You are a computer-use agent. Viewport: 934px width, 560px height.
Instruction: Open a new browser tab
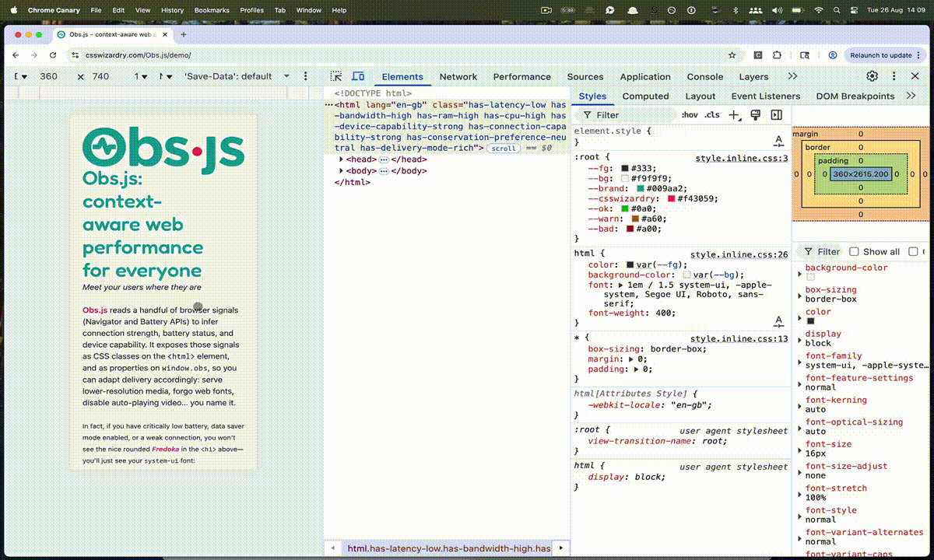pos(184,34)
